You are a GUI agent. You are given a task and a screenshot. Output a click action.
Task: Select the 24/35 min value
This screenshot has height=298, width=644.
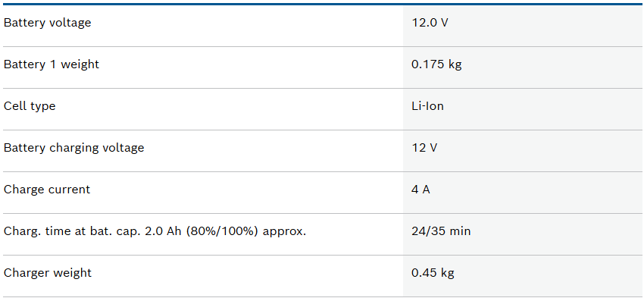coord(441,231)
